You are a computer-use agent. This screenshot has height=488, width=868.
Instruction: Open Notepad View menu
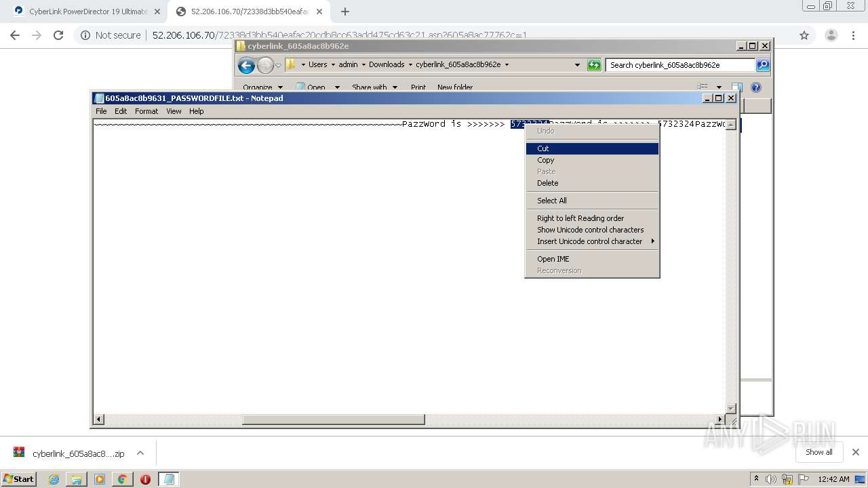coord(174,111)
